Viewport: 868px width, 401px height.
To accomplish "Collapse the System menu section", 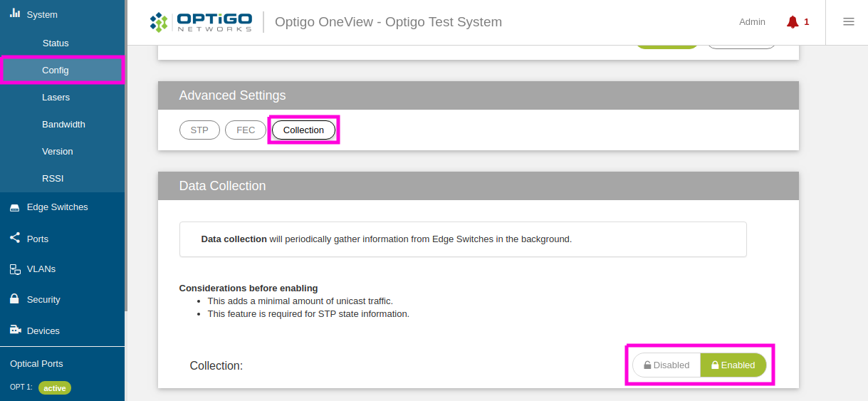I will 42,15.
